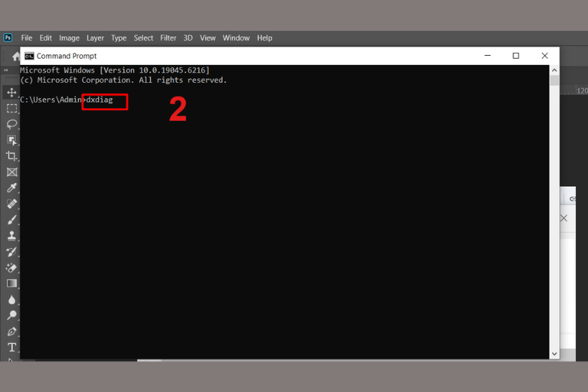Select the Move tool in Photoshop
The image size is (588, 392).
click(11, 92)
